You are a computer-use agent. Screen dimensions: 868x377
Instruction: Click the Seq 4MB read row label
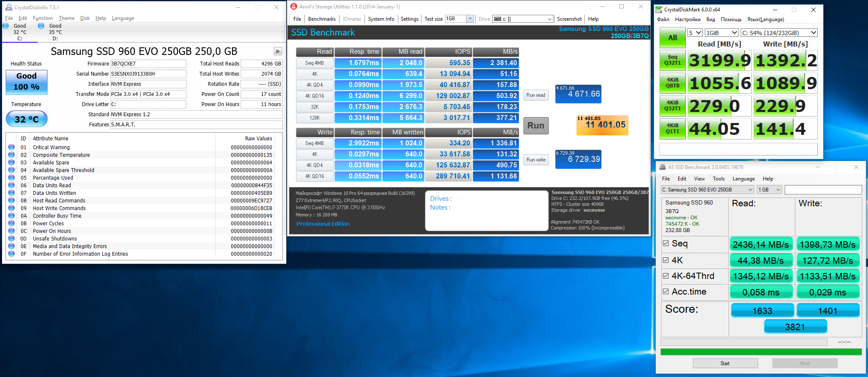(x=315, y=63)
